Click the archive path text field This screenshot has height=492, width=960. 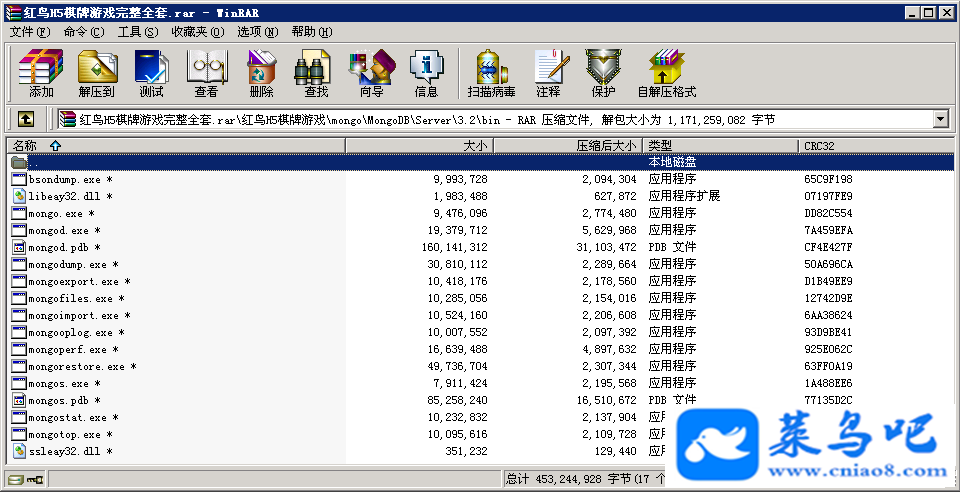tap(496, 119)
